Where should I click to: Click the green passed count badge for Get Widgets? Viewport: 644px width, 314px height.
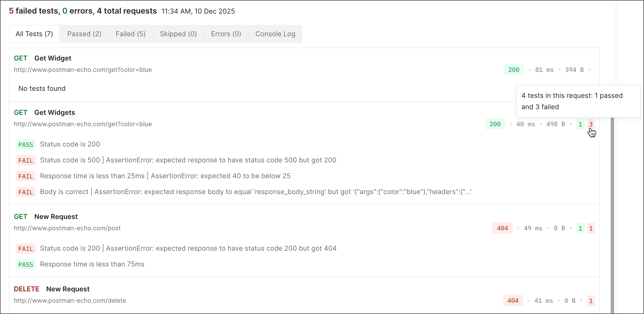pyautogui.click(x=580, y=124)
